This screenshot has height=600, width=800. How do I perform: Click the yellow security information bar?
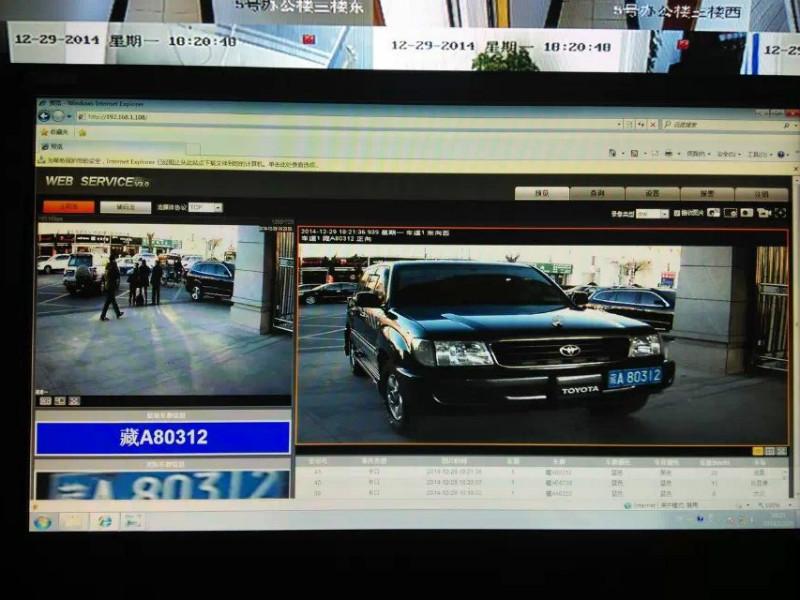(413, 163)
